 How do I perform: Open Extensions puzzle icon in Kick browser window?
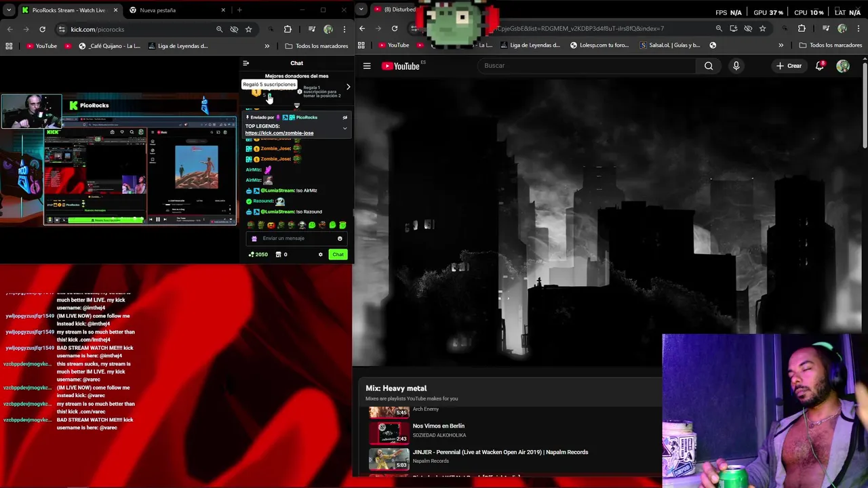(x=288, y=29)
